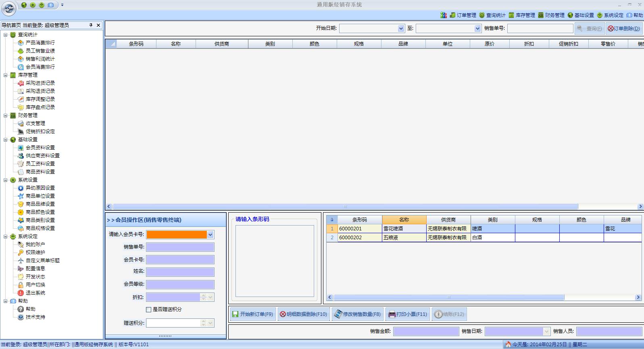This screenshot has width=644, height=349.
Task: Sort by the 名称 column header in product list
Action: [404, 220]
